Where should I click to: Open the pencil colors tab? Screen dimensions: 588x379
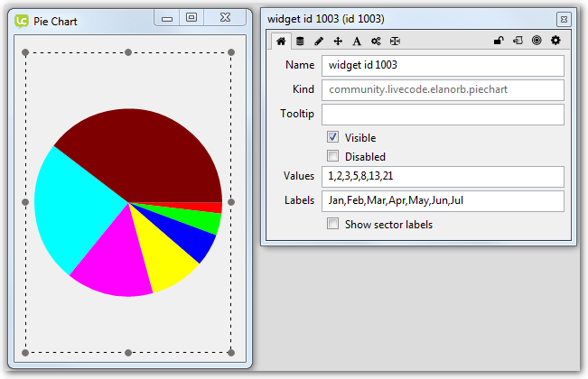[319, 41]
